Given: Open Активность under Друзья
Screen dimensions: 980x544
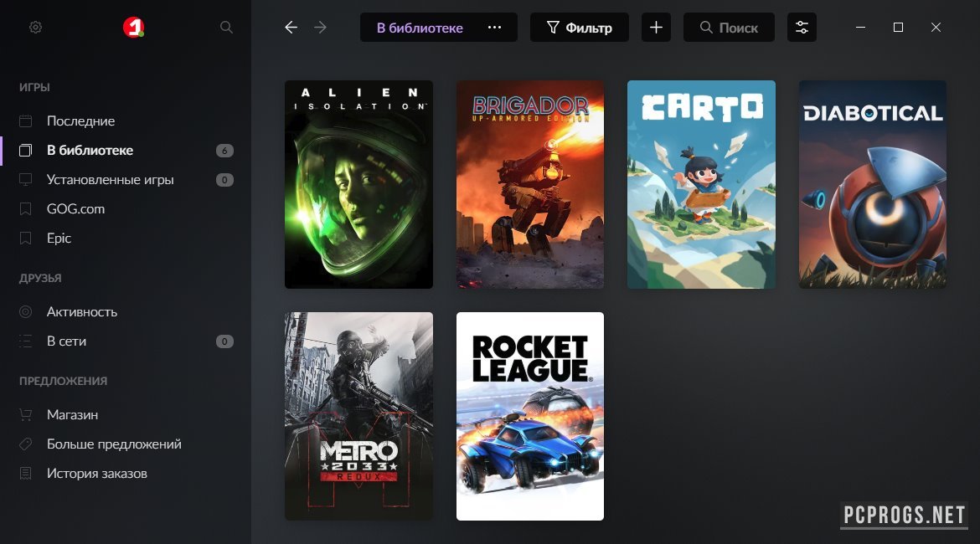Looking at the screenshot, I should click(82, 312).
